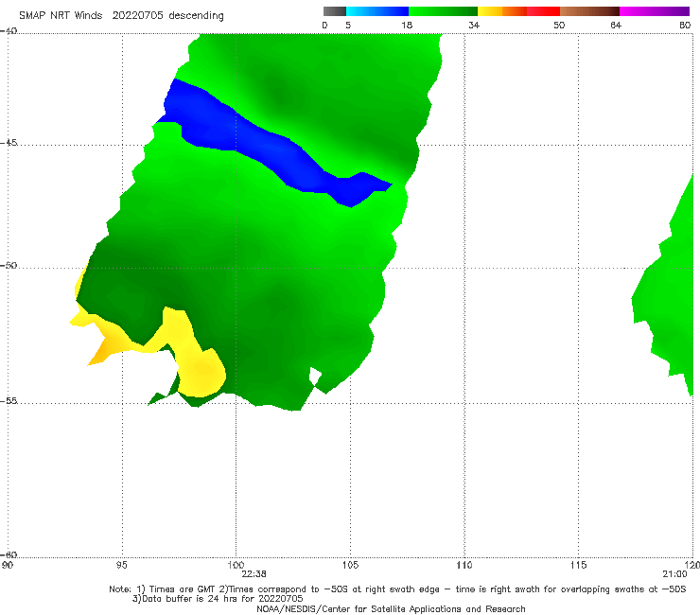This screenshot has width=700, height=615.
Task: Click the cyan-blue segment of the colorbar
Action: click(x=377, y=11)
